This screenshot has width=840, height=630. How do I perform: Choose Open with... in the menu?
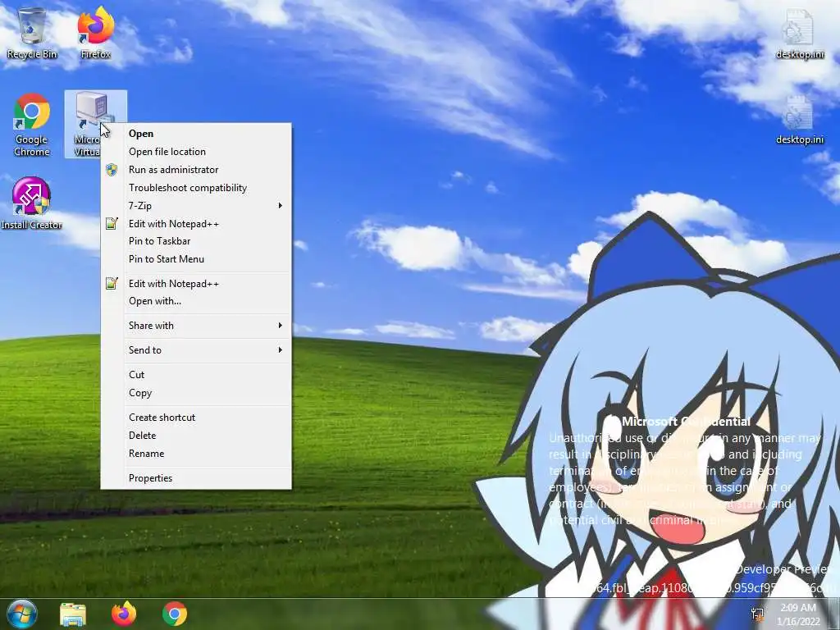pos(196,301)
